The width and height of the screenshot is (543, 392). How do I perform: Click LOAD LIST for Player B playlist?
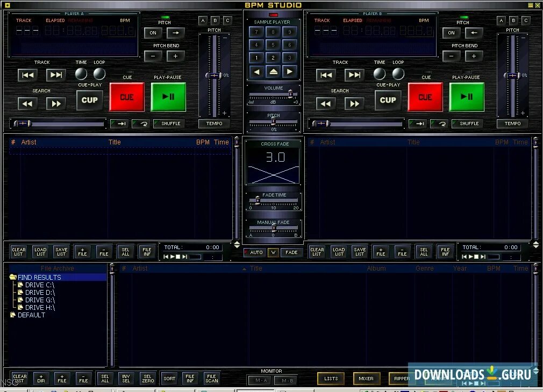pos(339,251)
